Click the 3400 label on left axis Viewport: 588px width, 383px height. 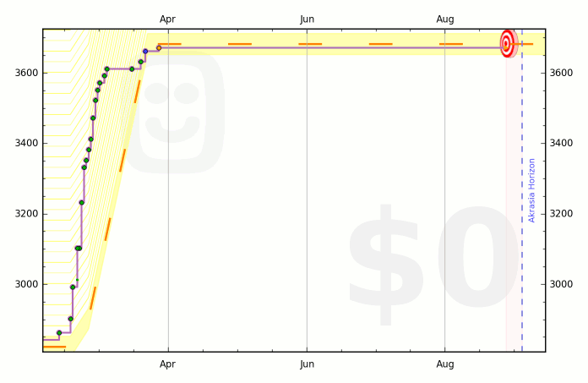[x=27, y=143]
